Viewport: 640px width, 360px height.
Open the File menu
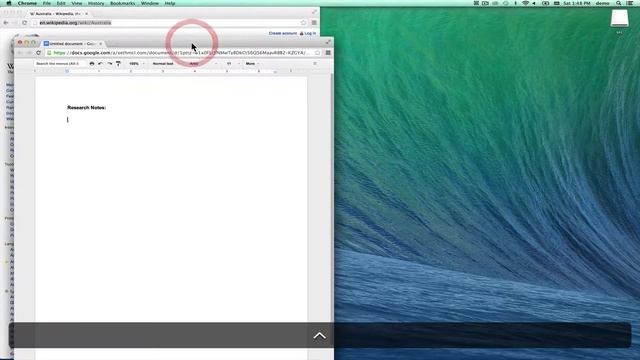[x=47, y=3]
